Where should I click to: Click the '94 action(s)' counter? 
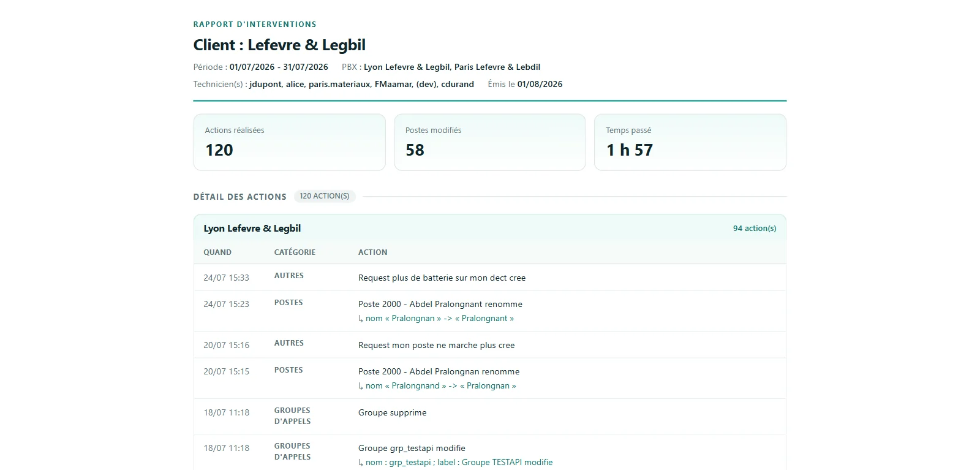[755, 229]
